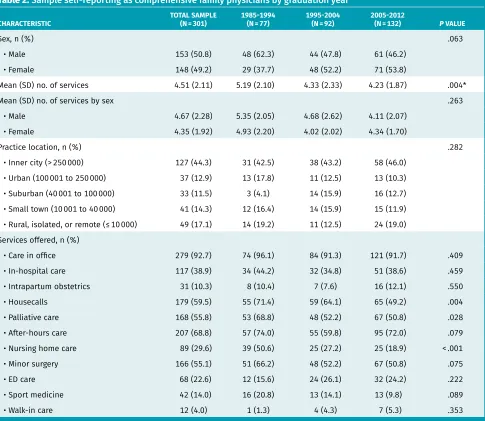Click the 'P VALUE' column header
The image size is (485, 421).
452,24
